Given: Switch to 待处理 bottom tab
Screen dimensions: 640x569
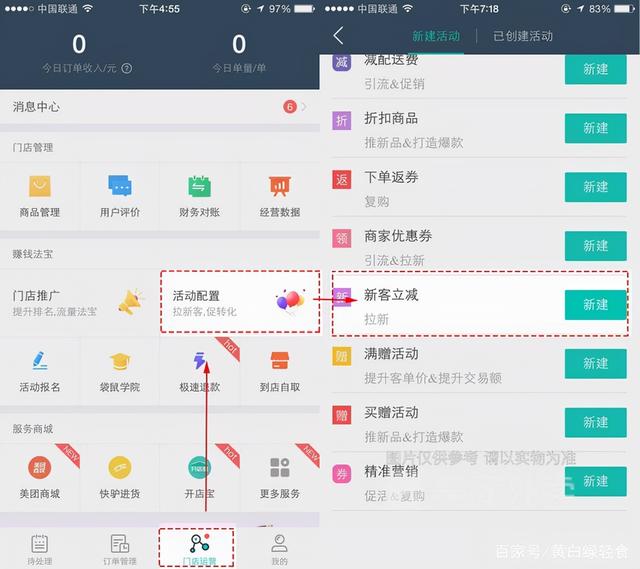Looking at the screenshot, I should pos(40,549).
